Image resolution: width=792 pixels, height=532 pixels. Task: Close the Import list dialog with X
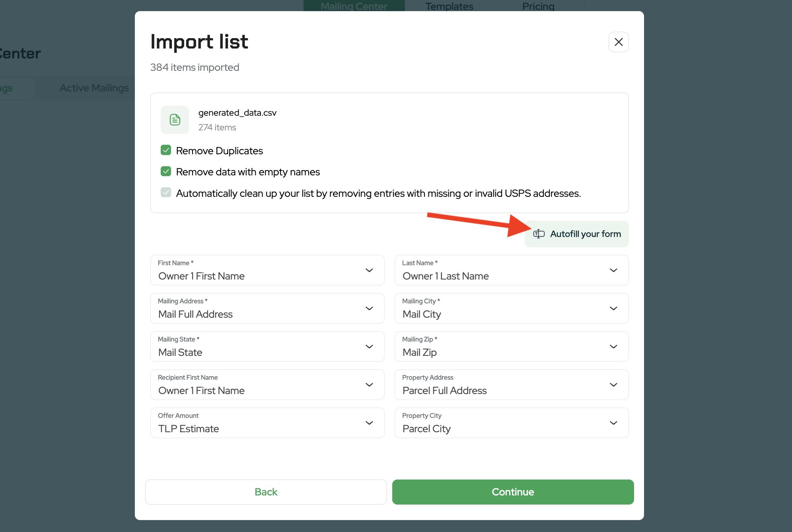(618, 42)
